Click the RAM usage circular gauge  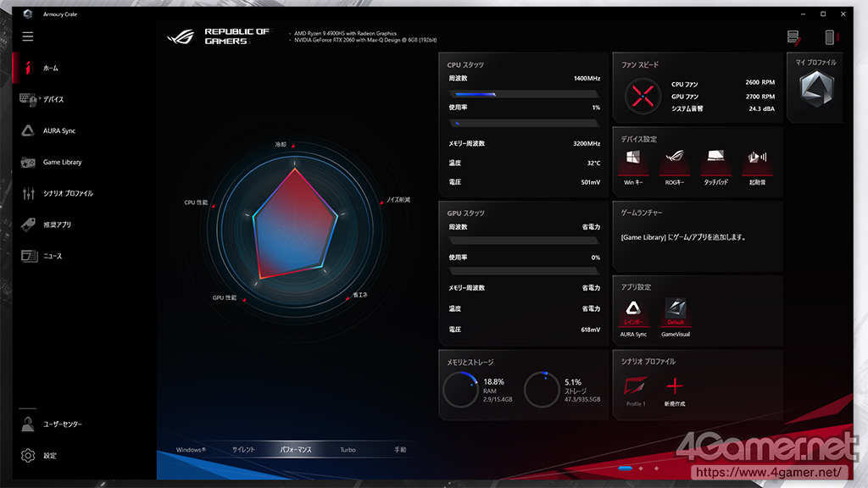460,390
